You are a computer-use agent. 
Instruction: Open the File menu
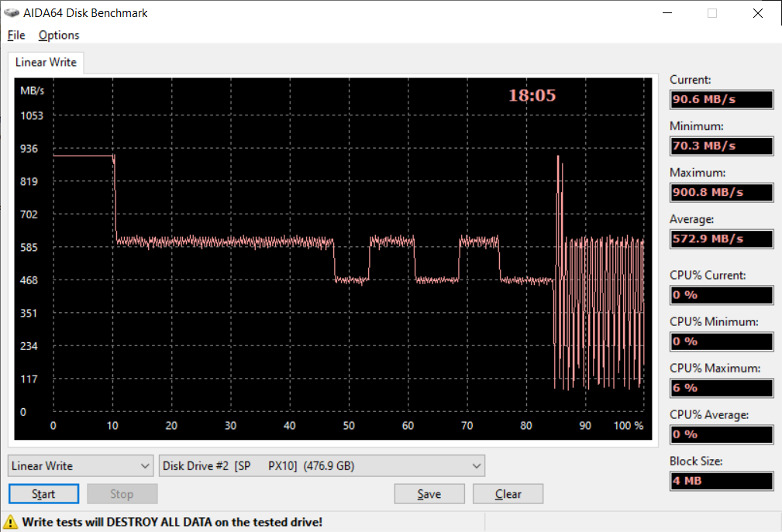tap(16, 35)
